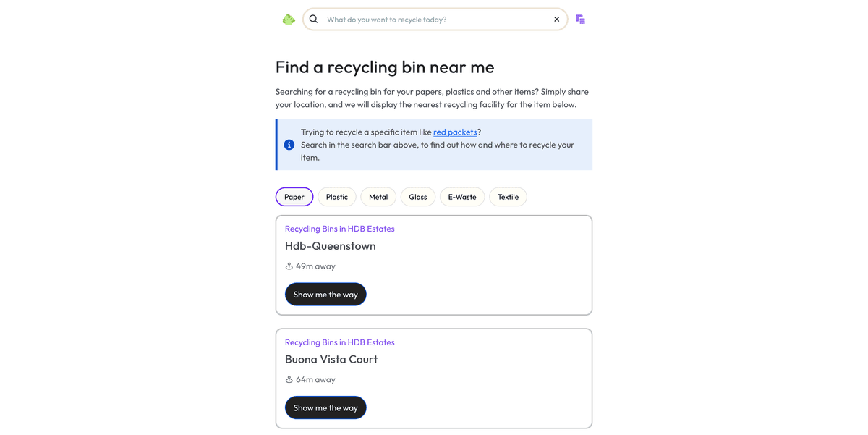Click the distance icon next to 49m away

click(x=289, y=266)
